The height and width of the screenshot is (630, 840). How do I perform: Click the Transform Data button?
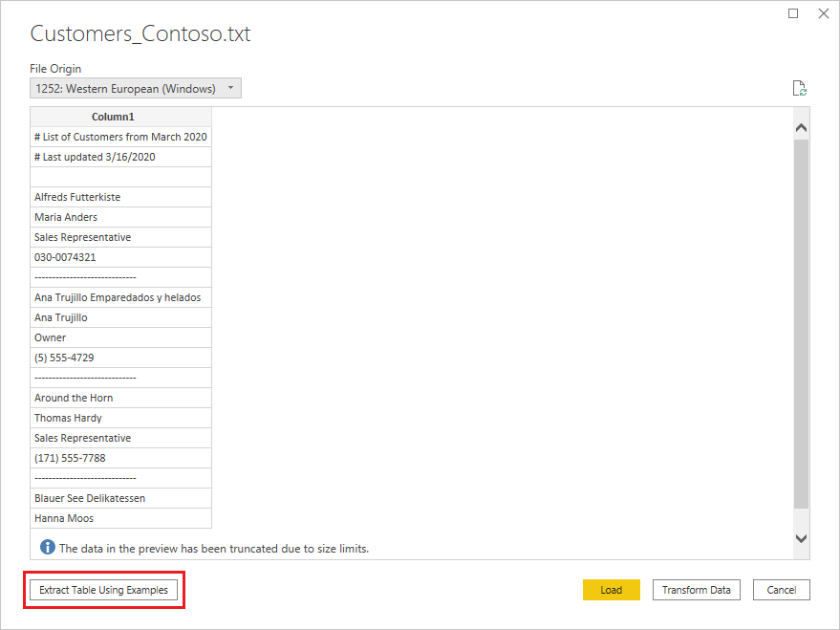tap(697, 590)
